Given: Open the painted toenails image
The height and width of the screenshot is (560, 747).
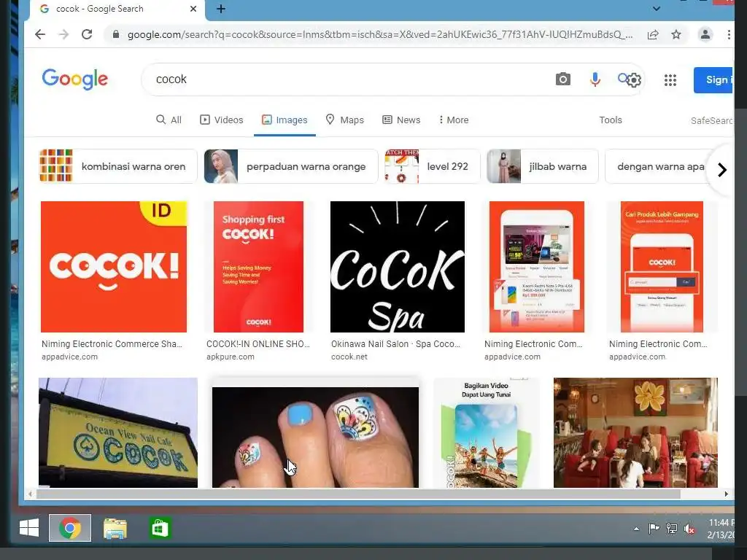Looking at the screenshot, I should [315, 437].
